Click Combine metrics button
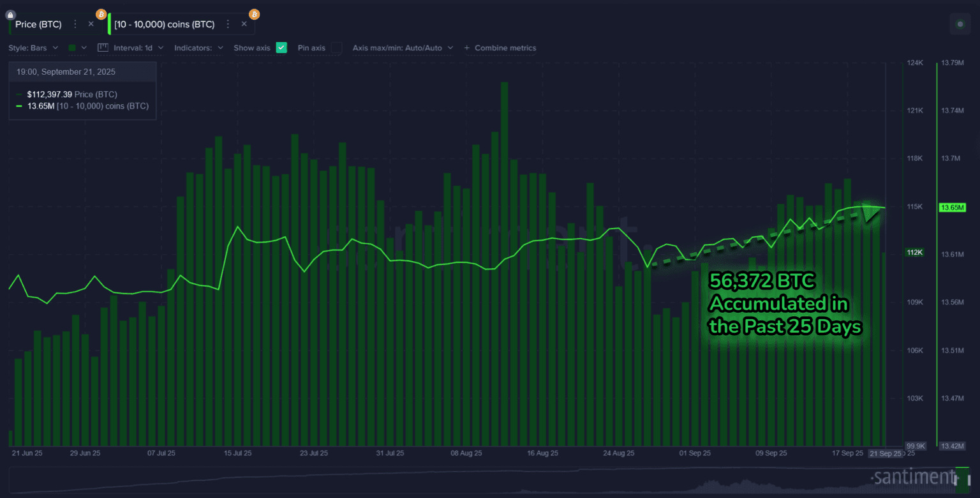Screen dimensions: 980x498 [x=500, y=48]
